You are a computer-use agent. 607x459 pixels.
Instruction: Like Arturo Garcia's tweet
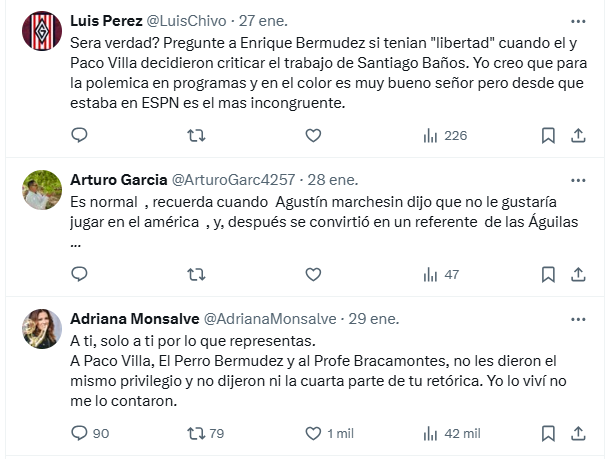314,273
